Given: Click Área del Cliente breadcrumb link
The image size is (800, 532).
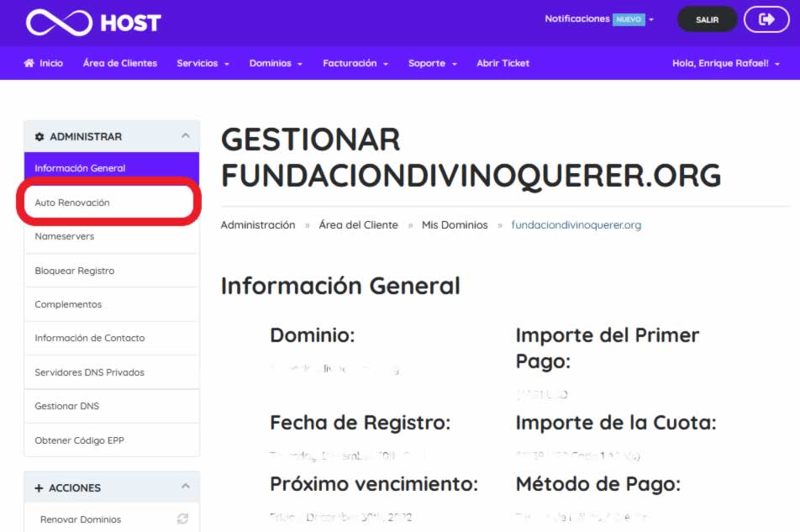Looking at the screenshot, I should pos(358,225).
